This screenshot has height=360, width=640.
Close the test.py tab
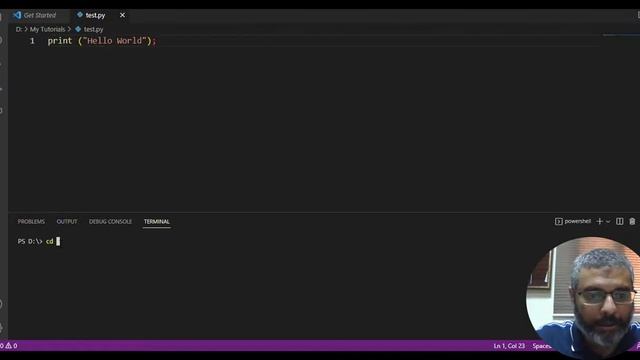tap(122, 15)
